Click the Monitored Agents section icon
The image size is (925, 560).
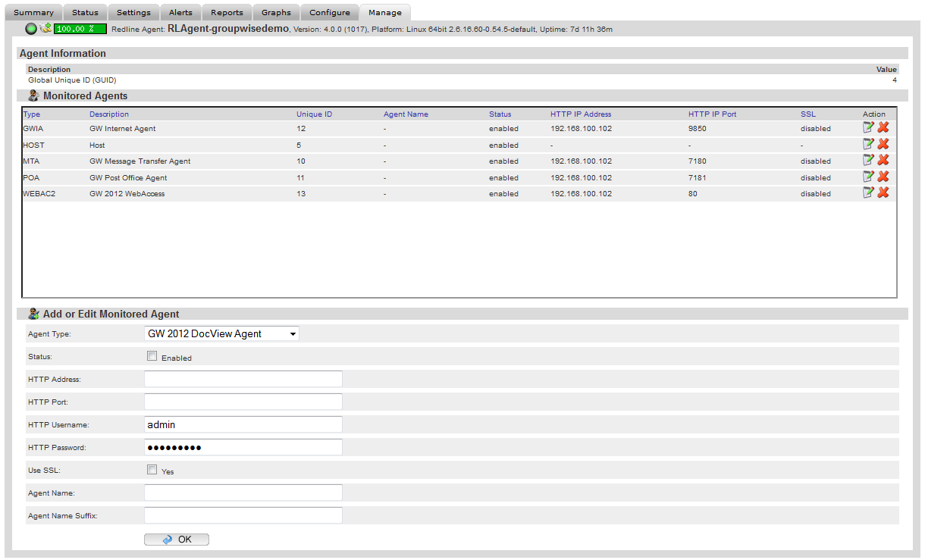click(x=33, y=96)
